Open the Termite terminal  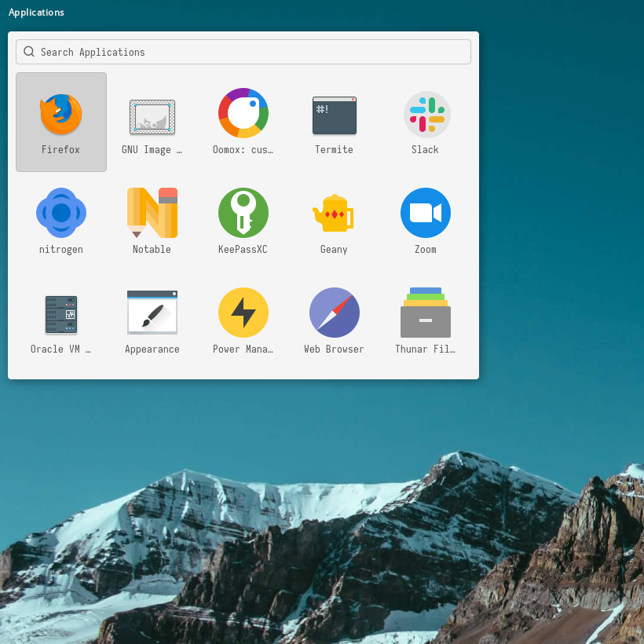pyautogui.click(x=335, y=115)
